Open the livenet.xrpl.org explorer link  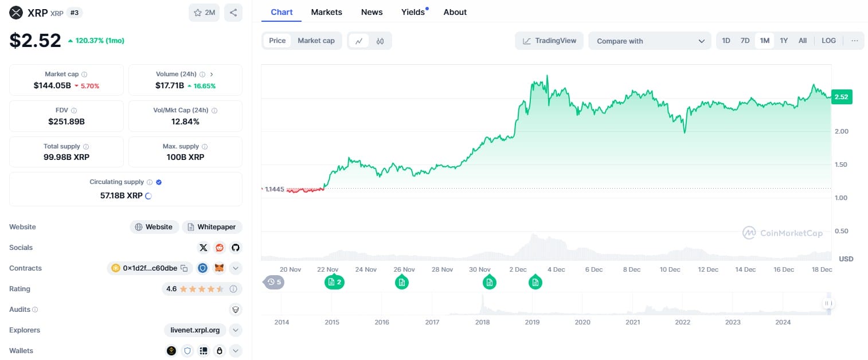point(195,330)
